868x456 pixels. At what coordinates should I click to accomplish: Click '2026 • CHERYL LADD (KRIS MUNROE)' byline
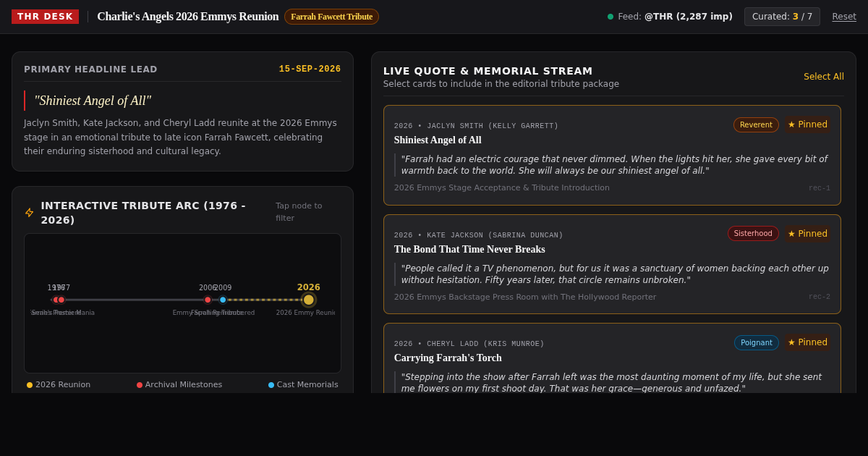click(x=469, y=344)
